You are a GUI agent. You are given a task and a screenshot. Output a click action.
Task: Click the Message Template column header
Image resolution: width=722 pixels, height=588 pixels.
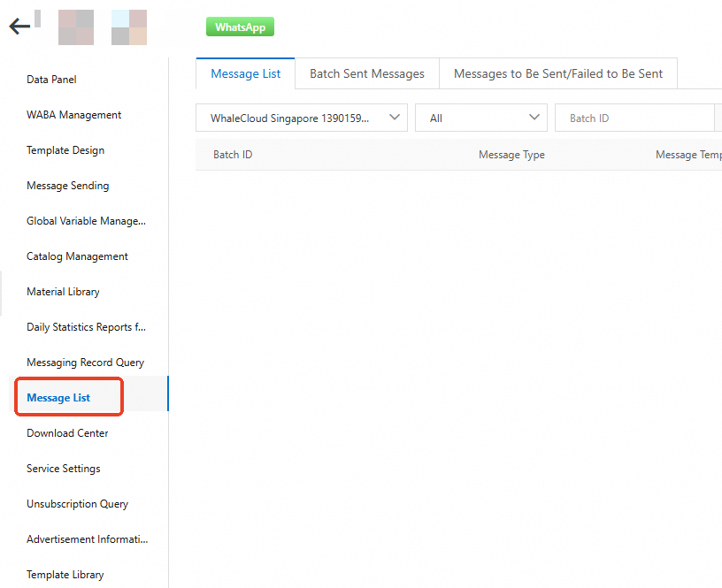coord(689,155)
